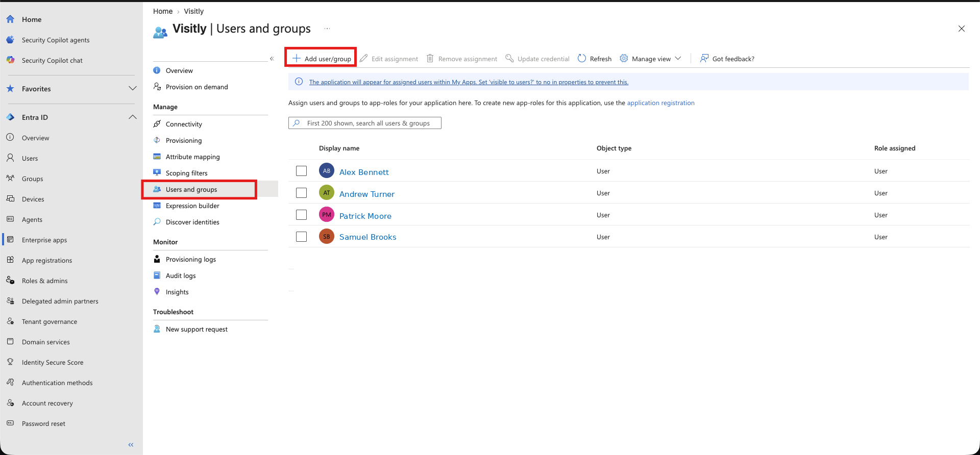980x455 pixels.
Task: Click the Object type column header
Action: click(614, 148)
